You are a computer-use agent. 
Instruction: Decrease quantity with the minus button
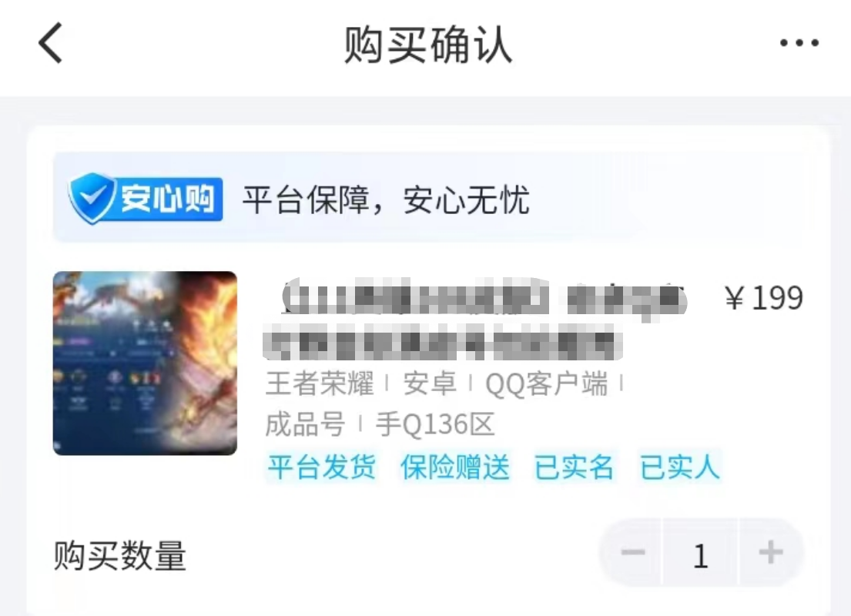point(633,553)
